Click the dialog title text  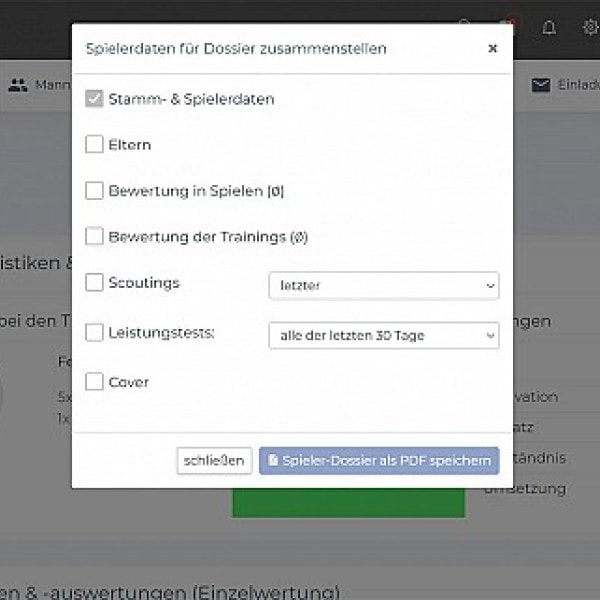(236, 49)
